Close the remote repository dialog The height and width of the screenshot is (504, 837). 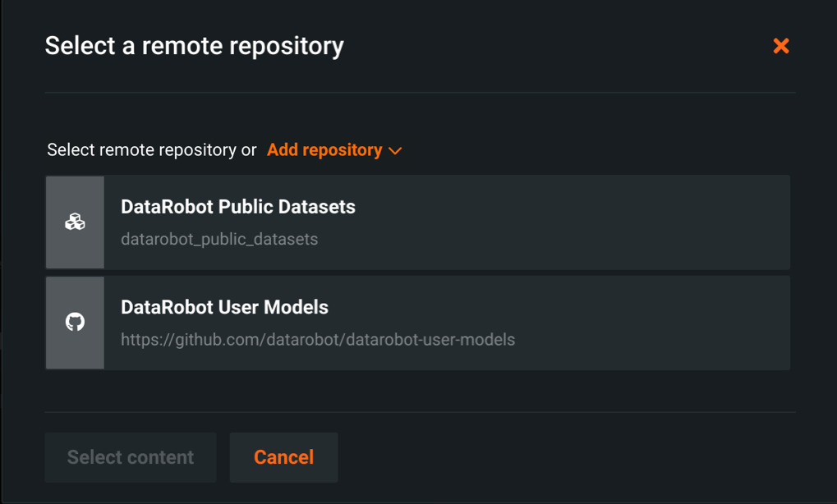780,46
